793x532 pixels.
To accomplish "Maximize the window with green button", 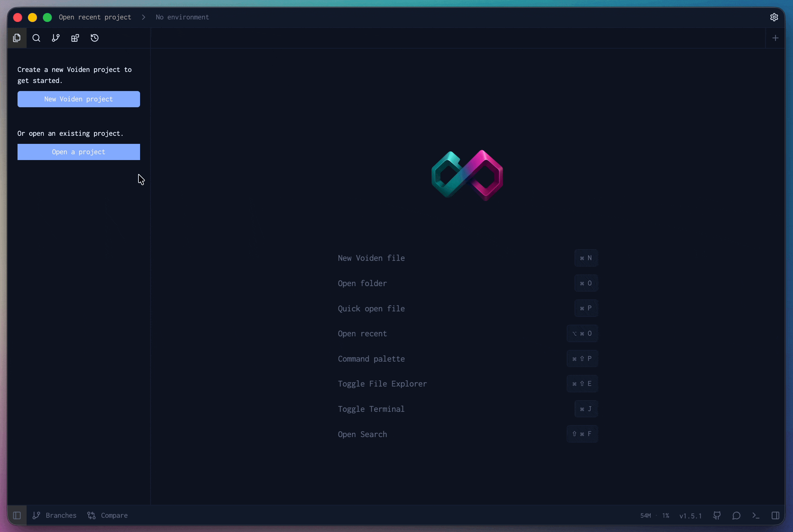I will click(x=48, y=17).
